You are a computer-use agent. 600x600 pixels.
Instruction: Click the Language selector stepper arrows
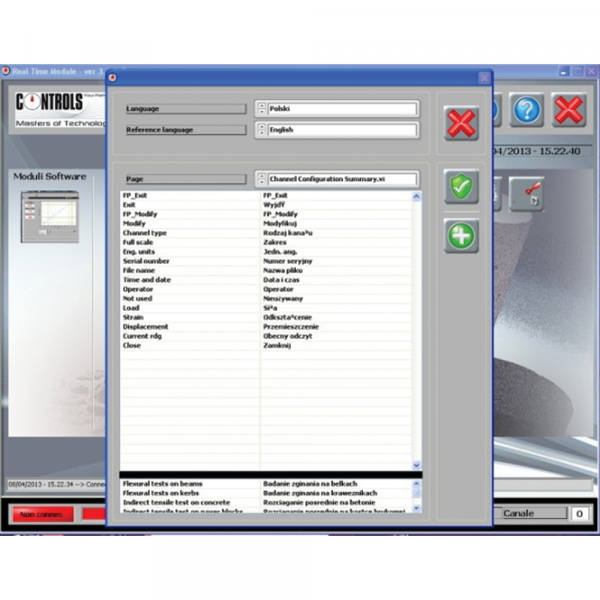point(261,109)
